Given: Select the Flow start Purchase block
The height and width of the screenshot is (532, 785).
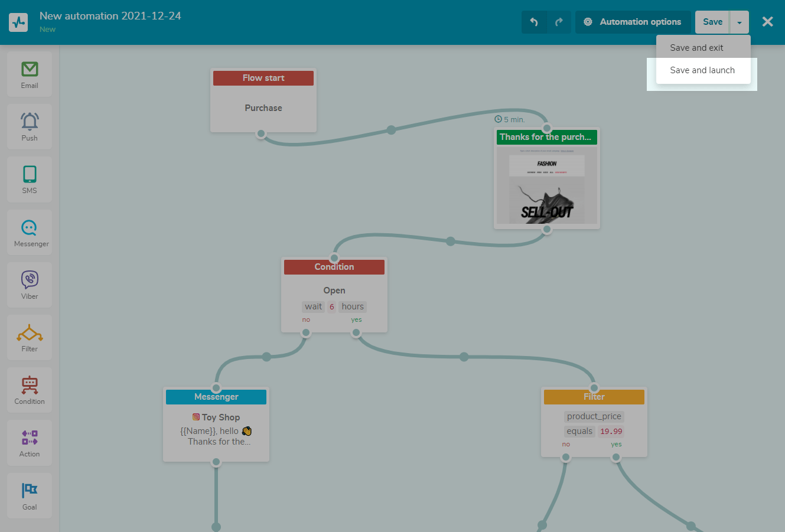Looking at the screenshot, I should (x=263, y=100).
